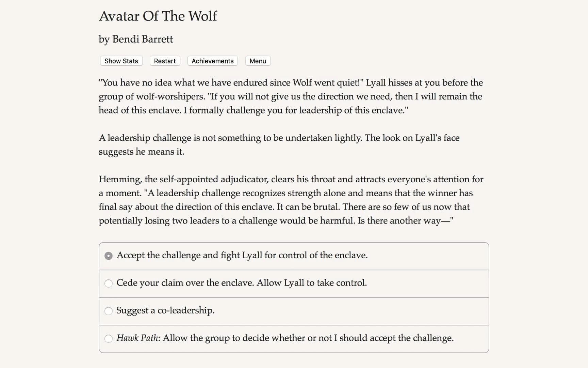
Task: Click the 'Avatar Of The Wolf' title
Action: coord(158,16)
